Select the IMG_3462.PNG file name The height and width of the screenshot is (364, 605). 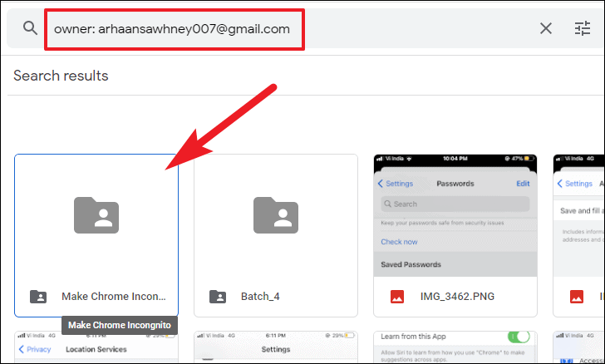457,297
